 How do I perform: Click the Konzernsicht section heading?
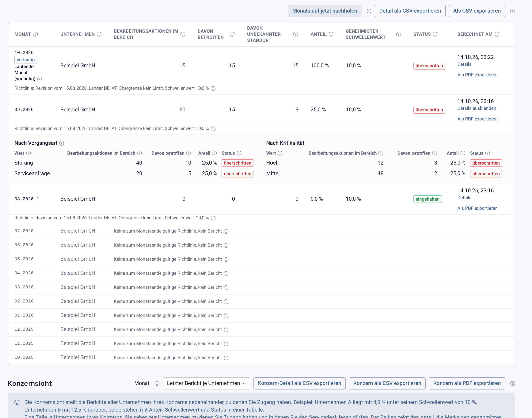coord(30,383)
